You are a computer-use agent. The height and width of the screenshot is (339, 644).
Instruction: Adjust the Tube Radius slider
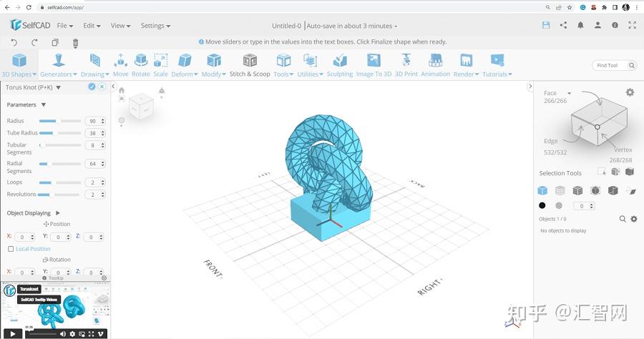pos(60,133)
